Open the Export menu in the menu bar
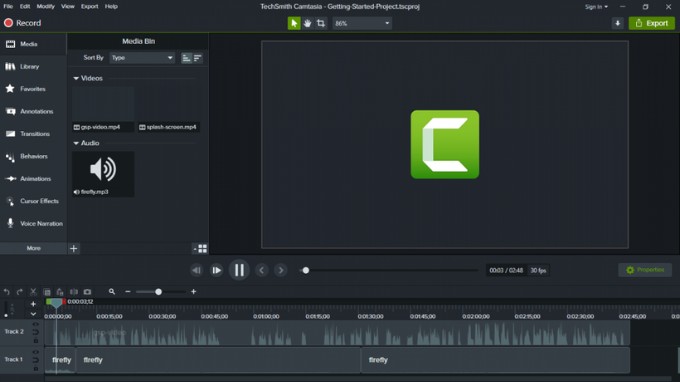The width and height of the screenshot is (680, 382). (89, 7)
